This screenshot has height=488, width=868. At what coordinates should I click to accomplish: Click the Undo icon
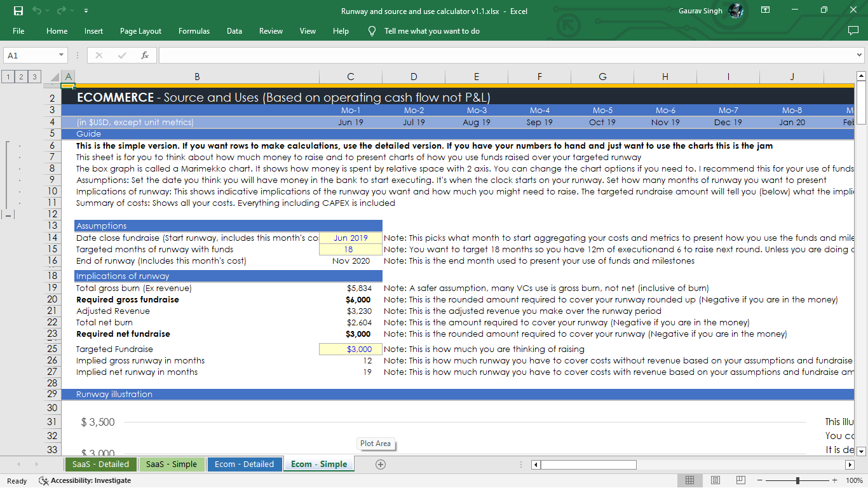pyautogui.click(x=37, y=11)
